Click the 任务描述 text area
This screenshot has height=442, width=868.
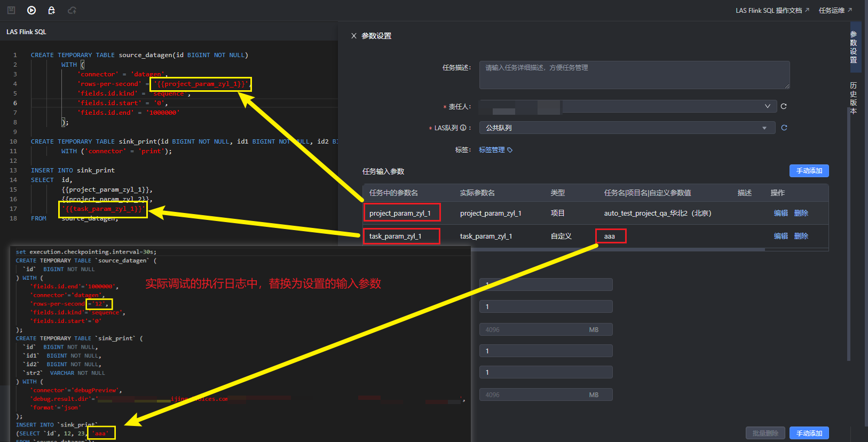tap(634, 75)
